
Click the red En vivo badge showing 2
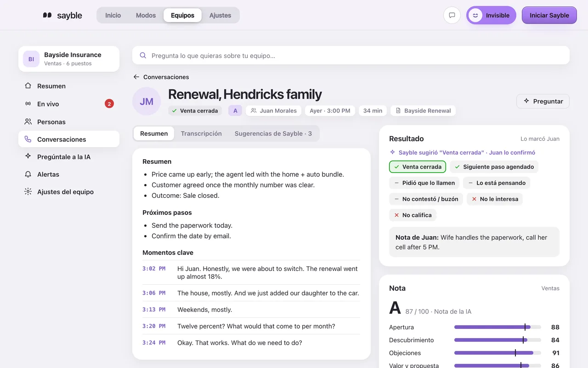tap(109, 103)
